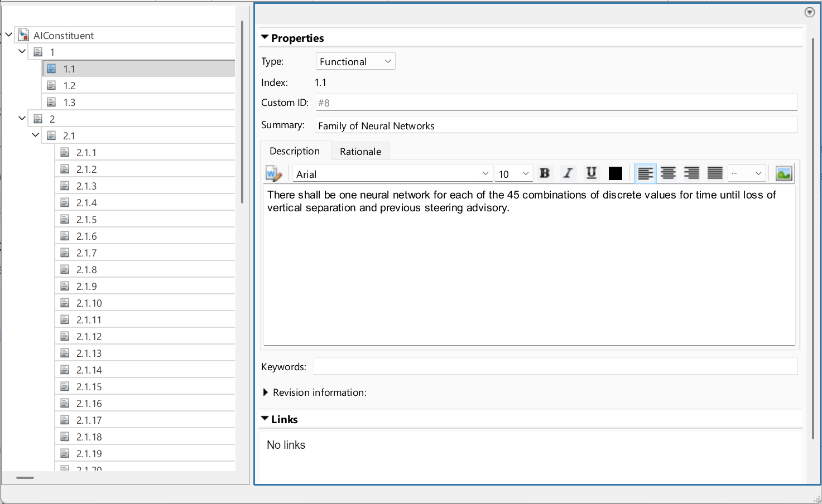The height and width of the screenshot is (504, 822).
Task: Click the properties panel vertical scrollbar
Action: click(813, 239)
